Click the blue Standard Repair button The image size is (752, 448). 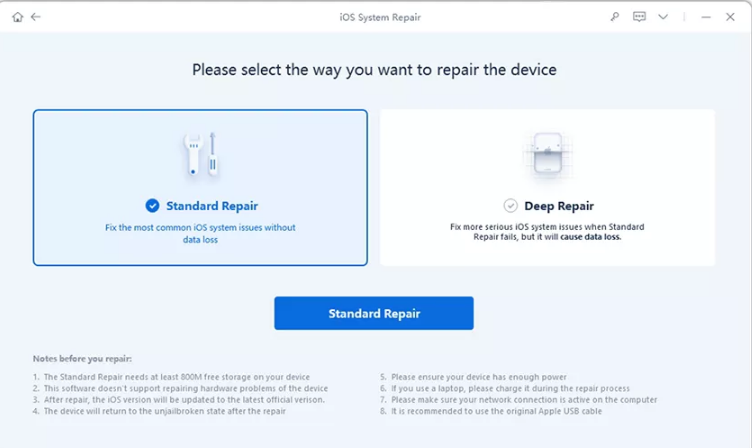tap(374, 313)
